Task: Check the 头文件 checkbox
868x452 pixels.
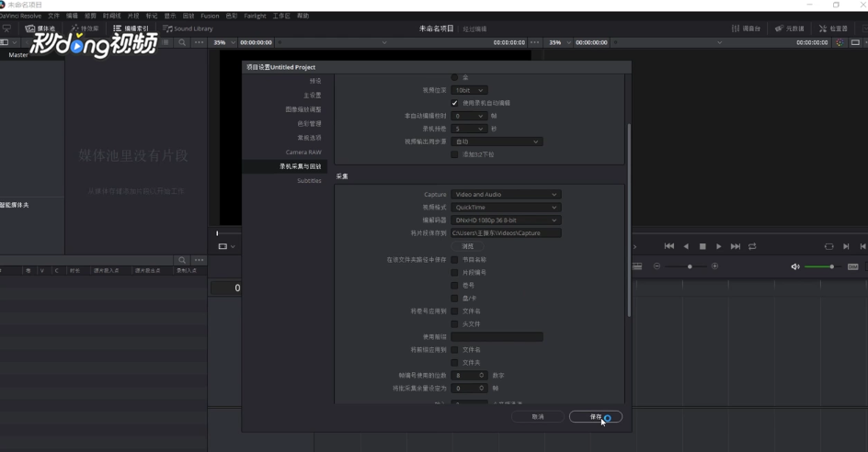Action: pos(454,324)
